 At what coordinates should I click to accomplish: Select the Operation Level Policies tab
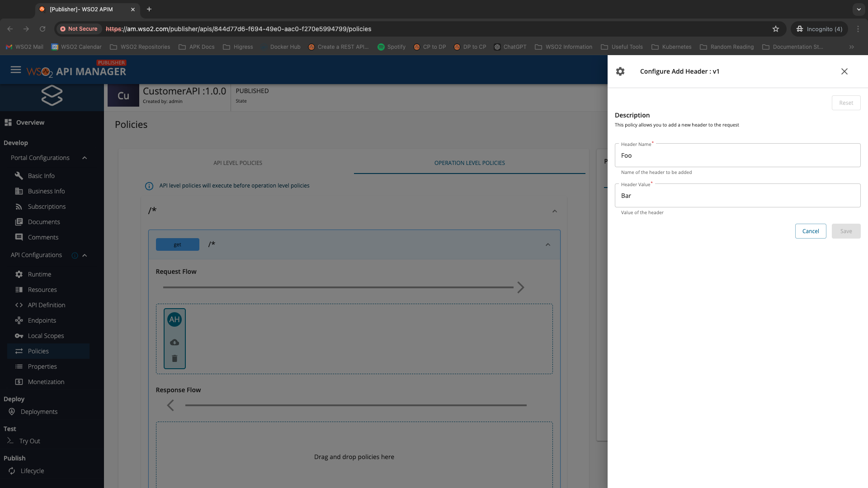470,163
